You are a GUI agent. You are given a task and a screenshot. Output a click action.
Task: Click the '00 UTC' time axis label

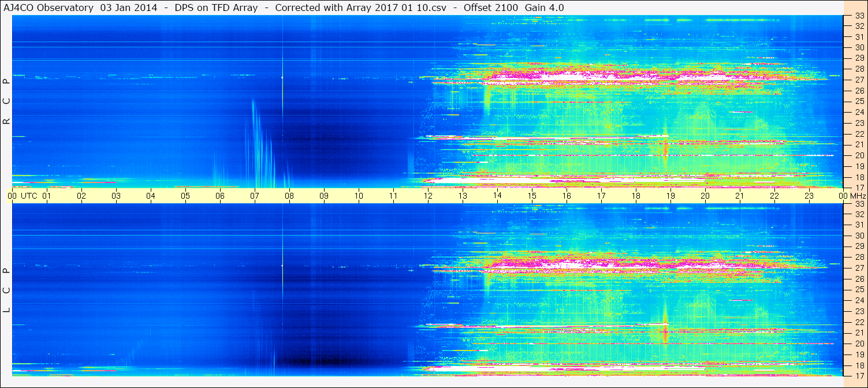coord(22,196)
